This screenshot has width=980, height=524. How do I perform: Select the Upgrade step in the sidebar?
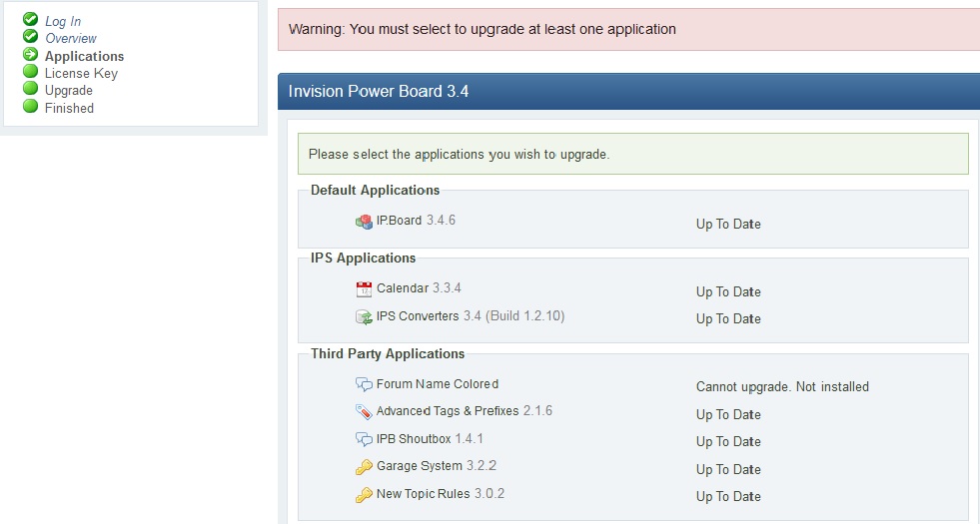point(69,90)
